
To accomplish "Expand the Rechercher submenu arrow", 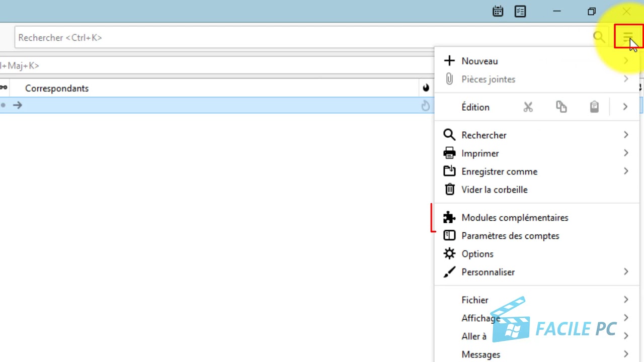I will (x=626, y=135).
